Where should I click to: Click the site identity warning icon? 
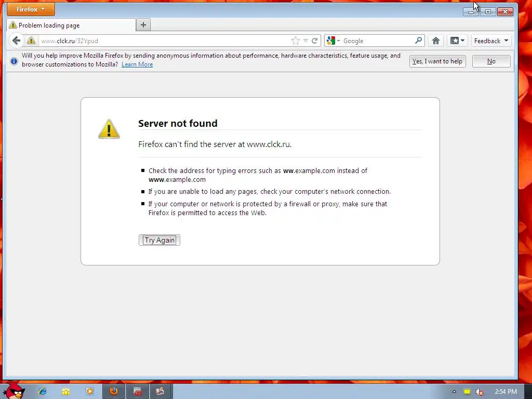(x=31, y=41)
